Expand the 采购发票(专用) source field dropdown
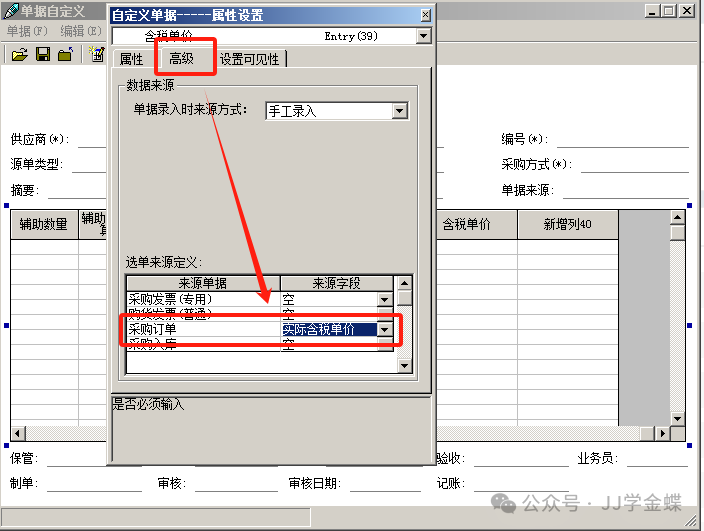Viewport: 704px width, 531px height. click(x=384, y=299)
